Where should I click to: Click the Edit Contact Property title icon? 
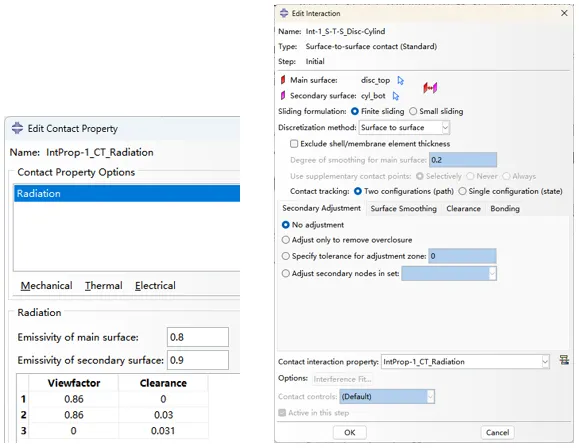coord(17,128)
